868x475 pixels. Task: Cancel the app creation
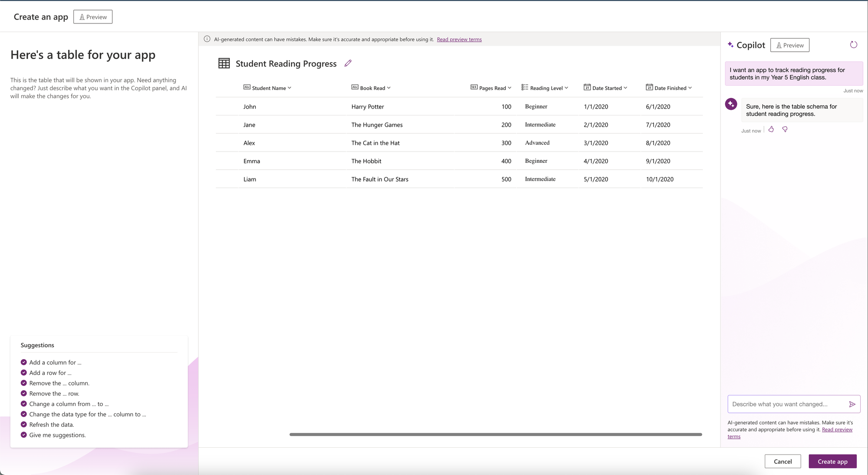click(783, 461)
